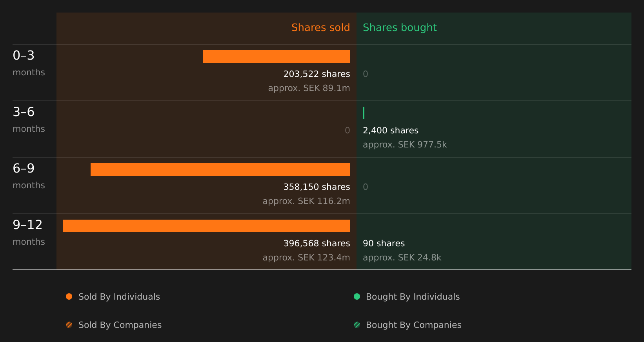Click the zero sold value in 3–6 months row
644x342 pixels.
[x=347, y=130]
